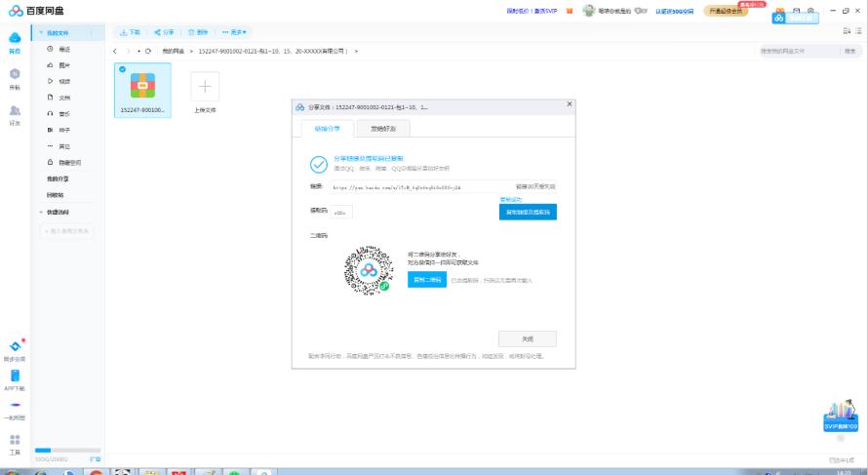Screen dimensions: 868x475
Task: Open the Hidden space lock item
Action: (65, 162)
